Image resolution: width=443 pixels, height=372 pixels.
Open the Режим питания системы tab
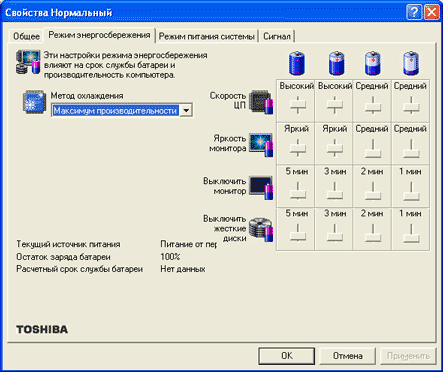(x=207, y=36)
